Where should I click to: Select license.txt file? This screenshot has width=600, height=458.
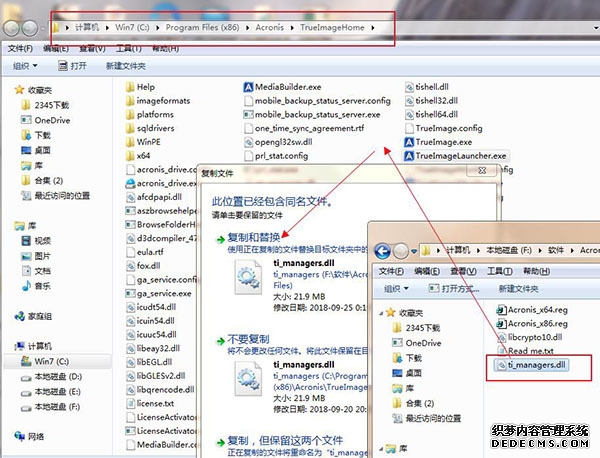point(150,404)
